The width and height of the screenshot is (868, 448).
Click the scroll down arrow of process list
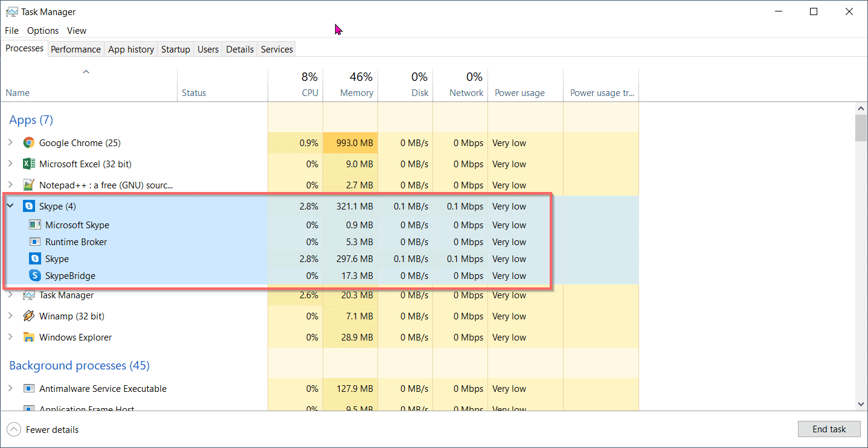pyautogui.click(x=861, y=404)
